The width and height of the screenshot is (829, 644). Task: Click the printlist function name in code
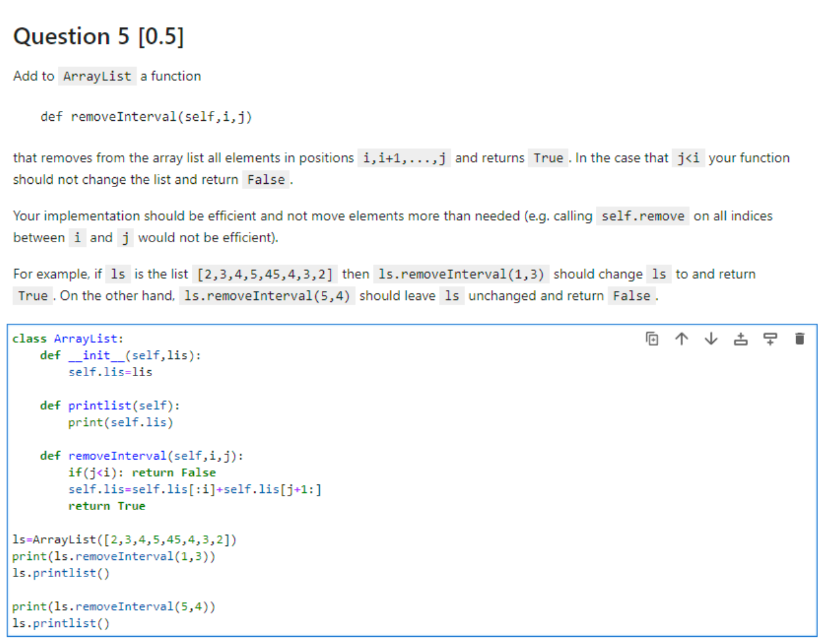click(x=99, y=405)
